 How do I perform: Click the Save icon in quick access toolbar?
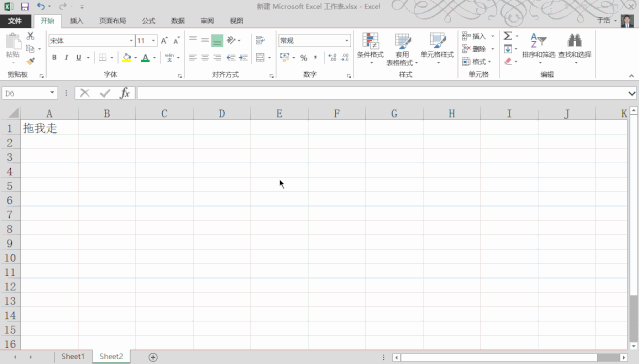(x=25, y=7)
